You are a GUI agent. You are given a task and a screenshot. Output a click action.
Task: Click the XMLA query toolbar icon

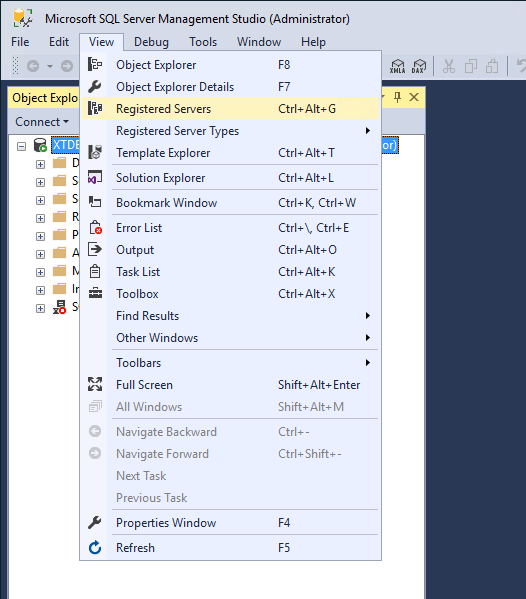coord(398,66)
